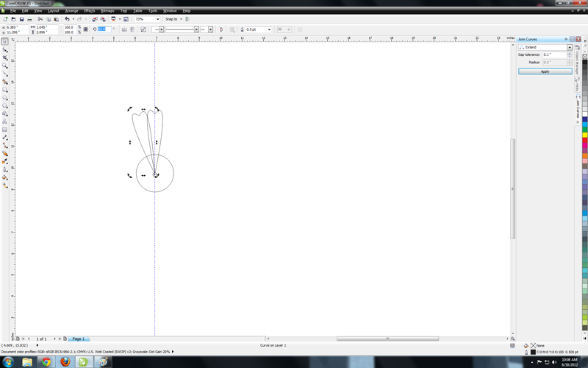The image size is (588, 368).
Task: Select the Polygon tool
Action: [x=5, y=105]
